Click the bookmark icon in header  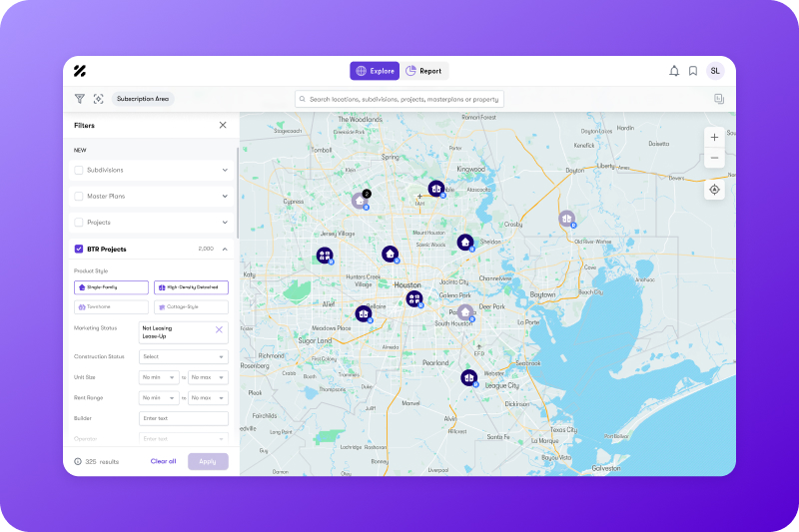click(x=693, y=71)
